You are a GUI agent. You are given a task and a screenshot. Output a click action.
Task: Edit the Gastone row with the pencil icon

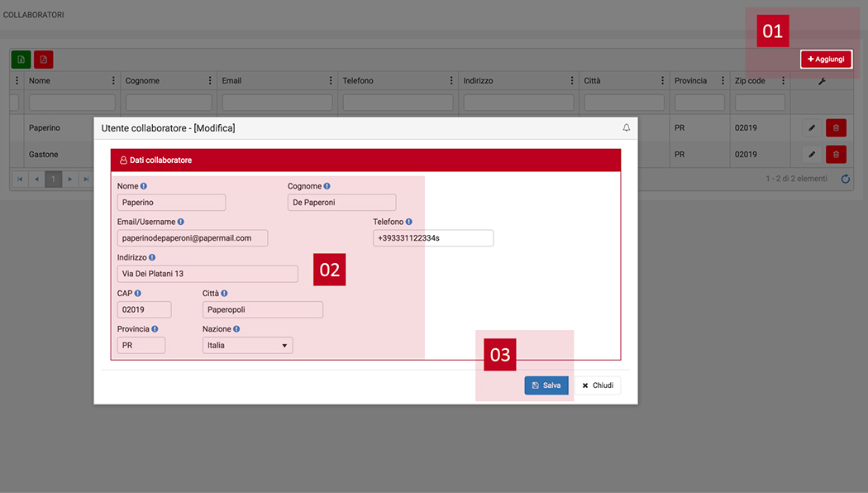(x=812, y=155)
